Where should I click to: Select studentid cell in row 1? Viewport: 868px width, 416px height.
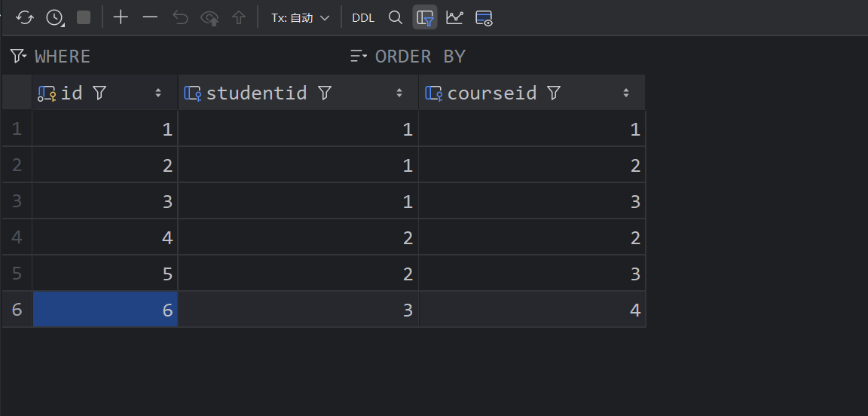coord(298,129)
